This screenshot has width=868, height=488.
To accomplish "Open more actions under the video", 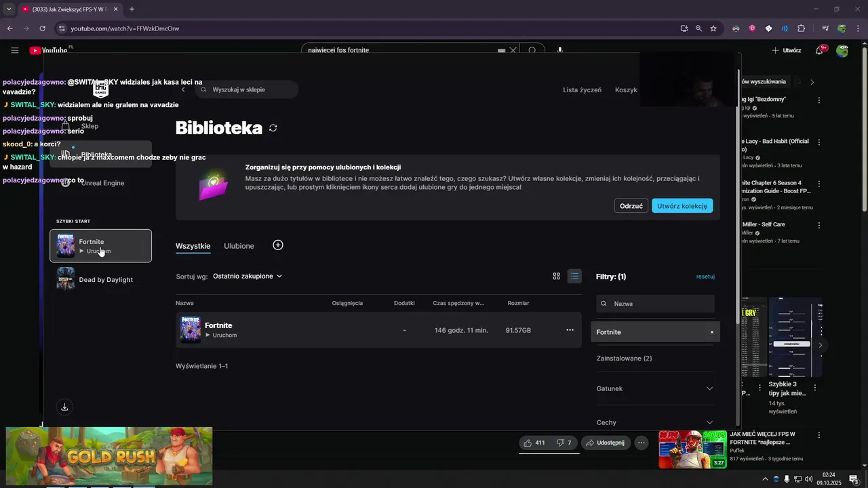I will pyautogui.click(x=642, y=443).
